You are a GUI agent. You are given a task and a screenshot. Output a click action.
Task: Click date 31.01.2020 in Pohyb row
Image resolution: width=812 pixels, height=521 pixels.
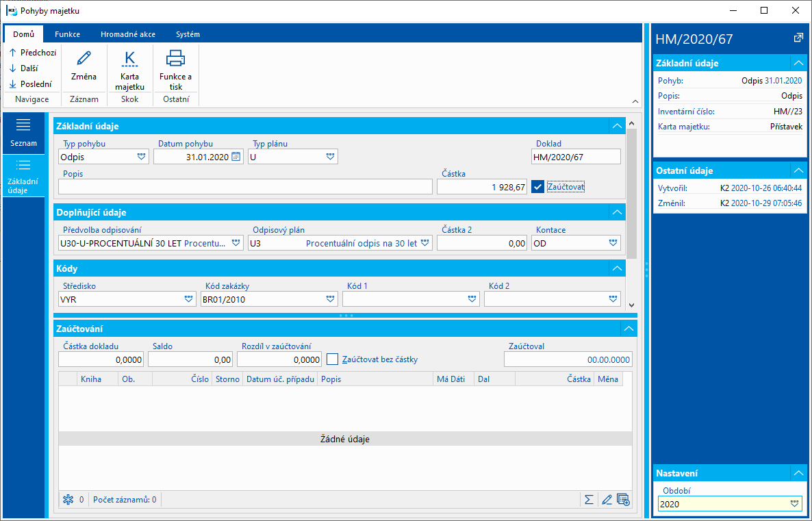click(783, 81)
